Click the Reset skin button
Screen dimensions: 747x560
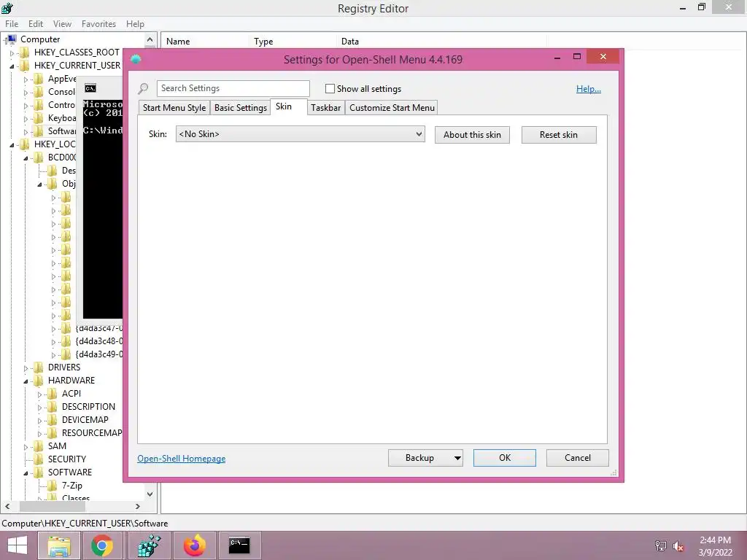(x=559, y=135)
